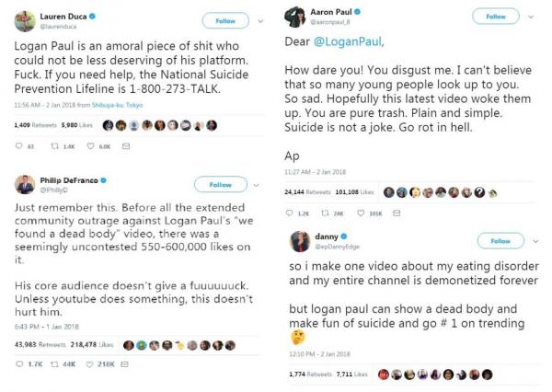Like Lauren Duca's tweet with the heart
552x392 pixels.
pyautogui.click(x=90, y=145)
